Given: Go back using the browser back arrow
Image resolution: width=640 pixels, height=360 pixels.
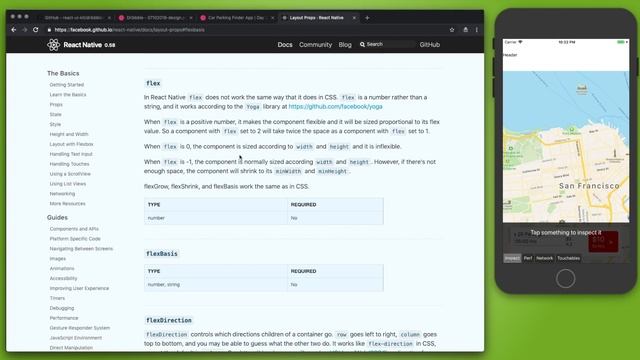Looking at the screenshot, I should click(x=13, y=30).
